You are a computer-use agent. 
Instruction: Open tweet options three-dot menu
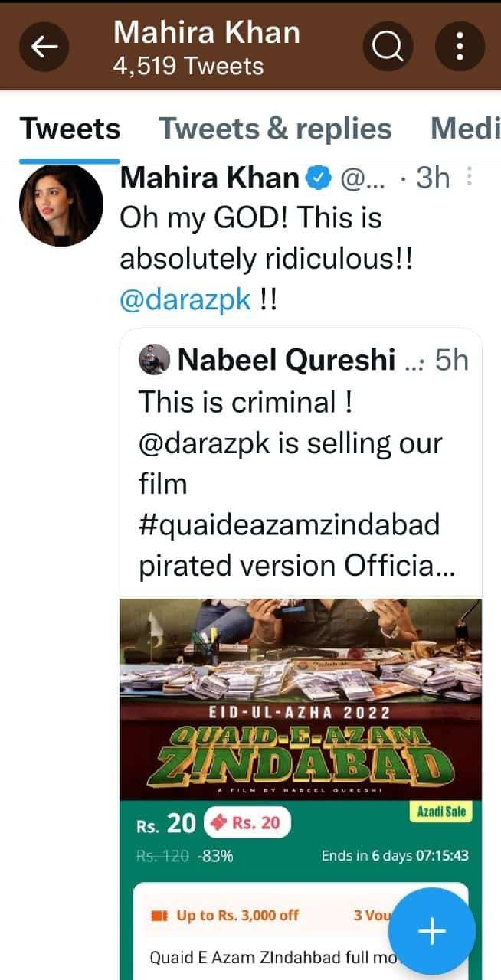tap(470, 178)
